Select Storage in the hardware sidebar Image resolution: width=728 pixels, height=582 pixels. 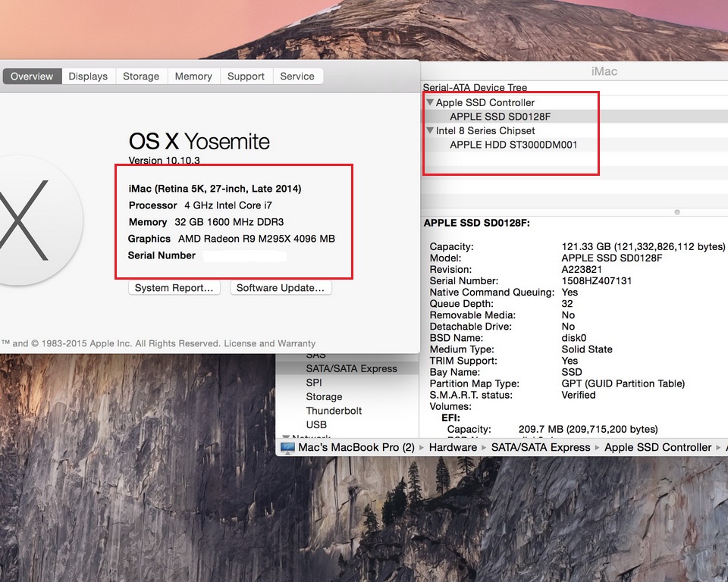(x=324, y=397)
